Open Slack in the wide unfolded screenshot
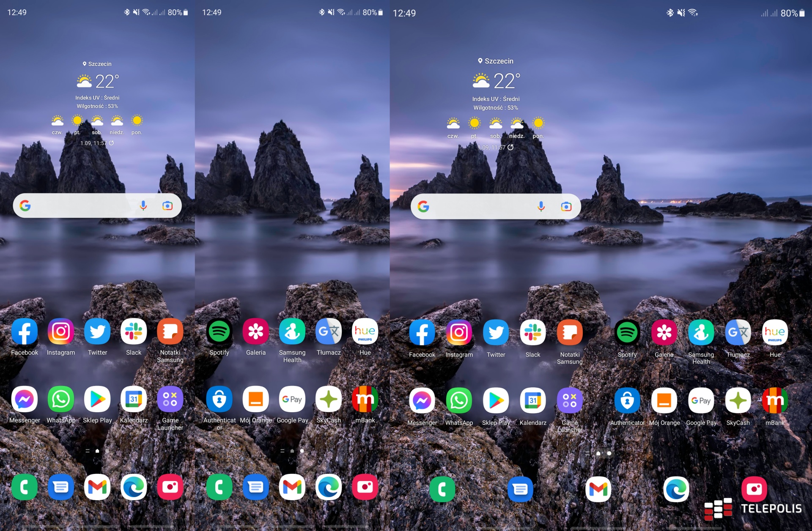This screenshot has height=531, width=812. [532, 333]
